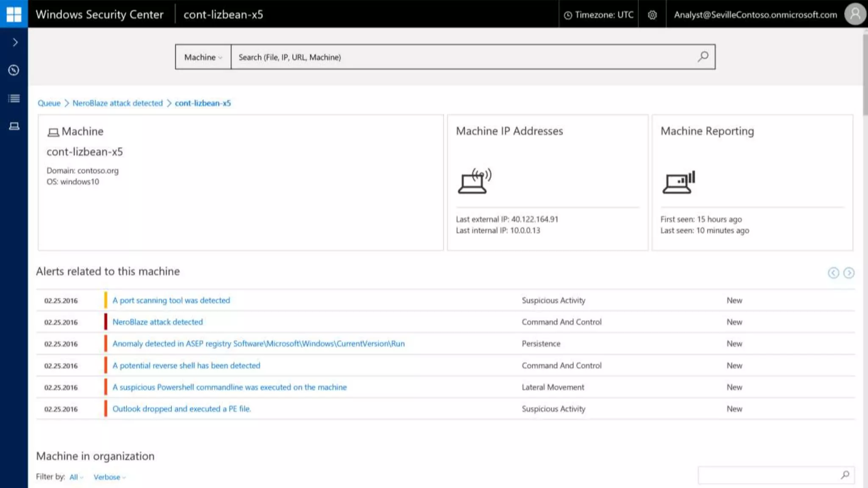This screenshot has width=868, height=488.
Task: Open the dashboard clock icon in sidebar
Action: pos(14,70)
